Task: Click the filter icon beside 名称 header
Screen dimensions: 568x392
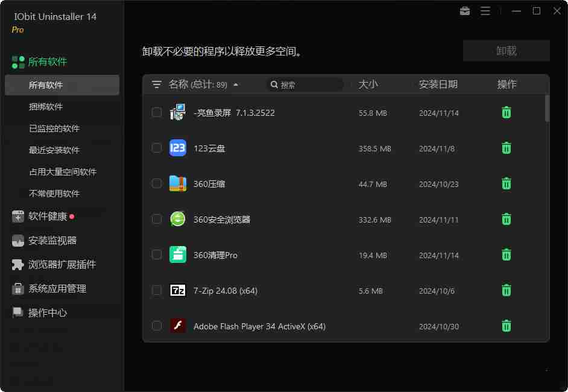Action: (157, 84)
